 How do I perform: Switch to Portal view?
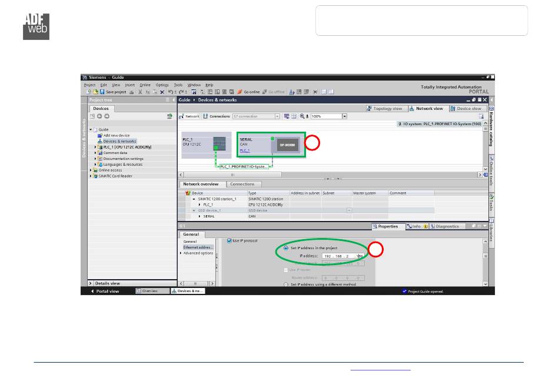105,292
